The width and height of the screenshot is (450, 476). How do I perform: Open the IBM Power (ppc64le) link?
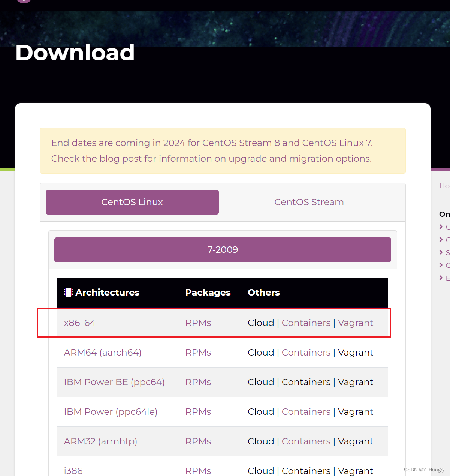click(x=111, y=412)
